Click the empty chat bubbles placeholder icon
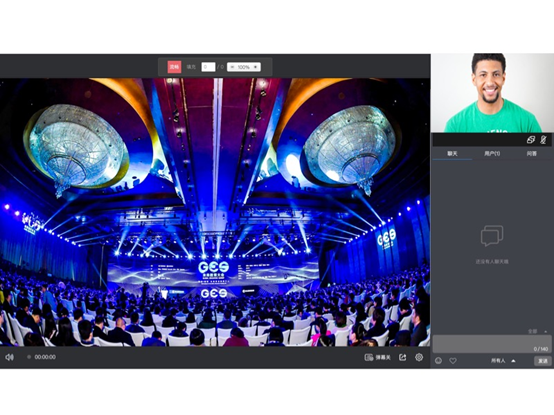 (492, 236)
